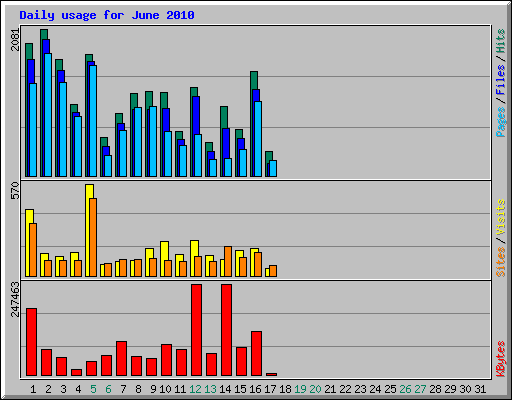Click the red KBytes bar for day 16
Image resolution: width=512 pixels, height=400 pixels.
256,353
